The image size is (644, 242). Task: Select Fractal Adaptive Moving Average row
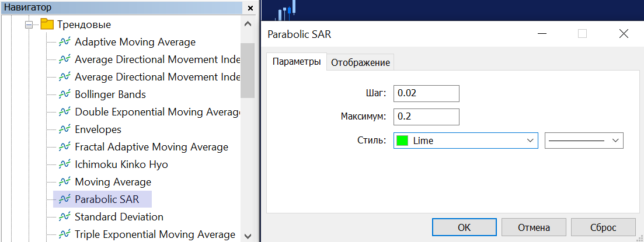(152, 147)
